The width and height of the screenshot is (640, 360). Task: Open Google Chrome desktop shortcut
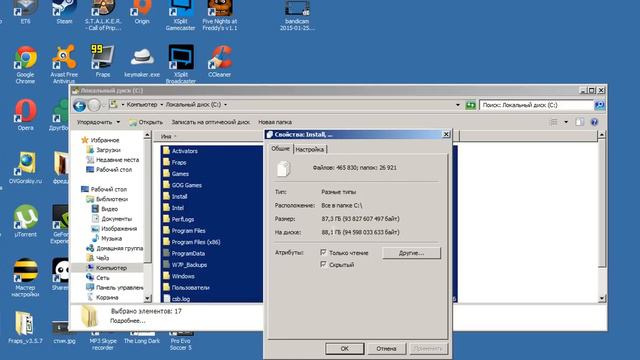[x=25, y=64]
